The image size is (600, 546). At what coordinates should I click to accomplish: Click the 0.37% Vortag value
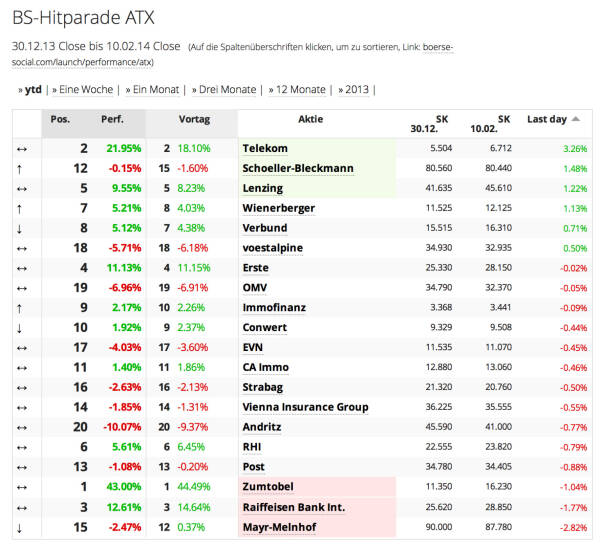click(191, 527)
